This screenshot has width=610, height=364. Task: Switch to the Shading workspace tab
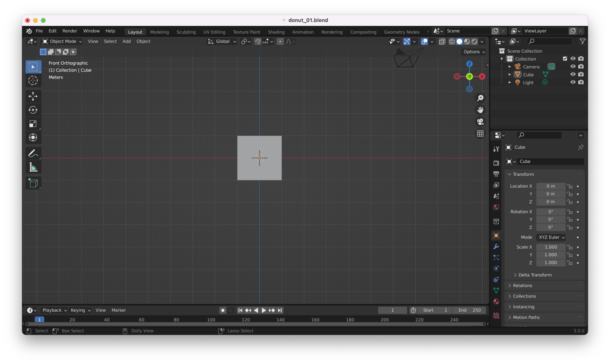(276, 32)
